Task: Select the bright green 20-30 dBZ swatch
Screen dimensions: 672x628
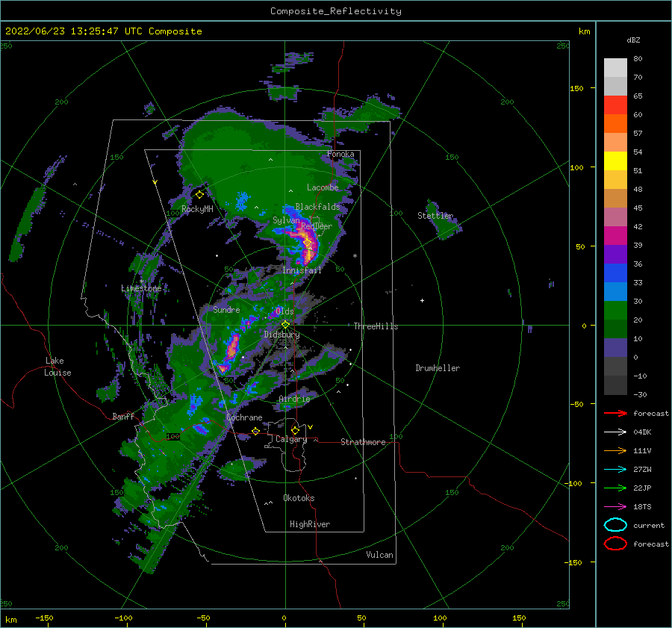Action: click(x=615, y=311)
